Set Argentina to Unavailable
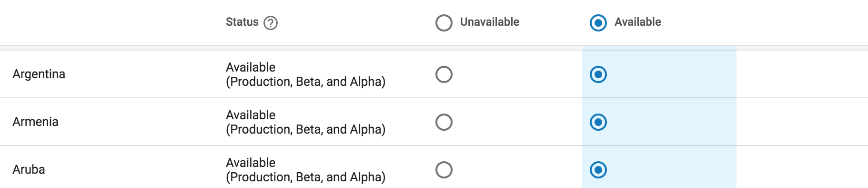The image size is (868, 188). tap(444, 74)
